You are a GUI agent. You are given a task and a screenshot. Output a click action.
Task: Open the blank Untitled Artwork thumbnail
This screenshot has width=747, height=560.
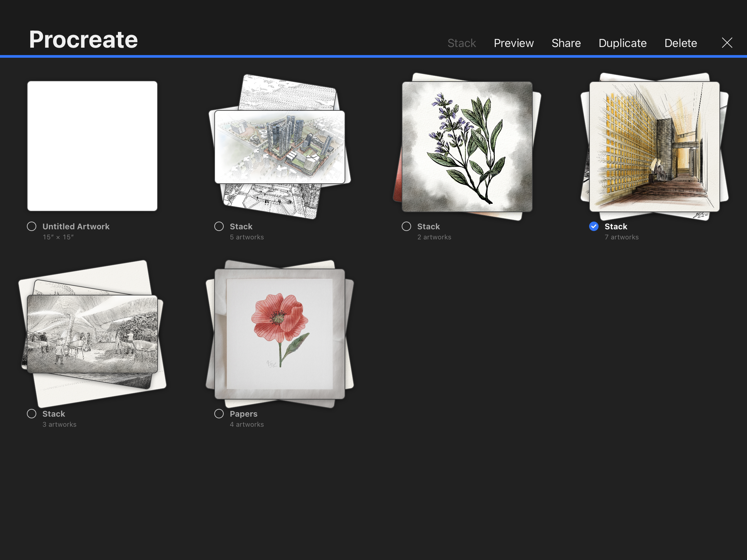click(x=92, y=146)
